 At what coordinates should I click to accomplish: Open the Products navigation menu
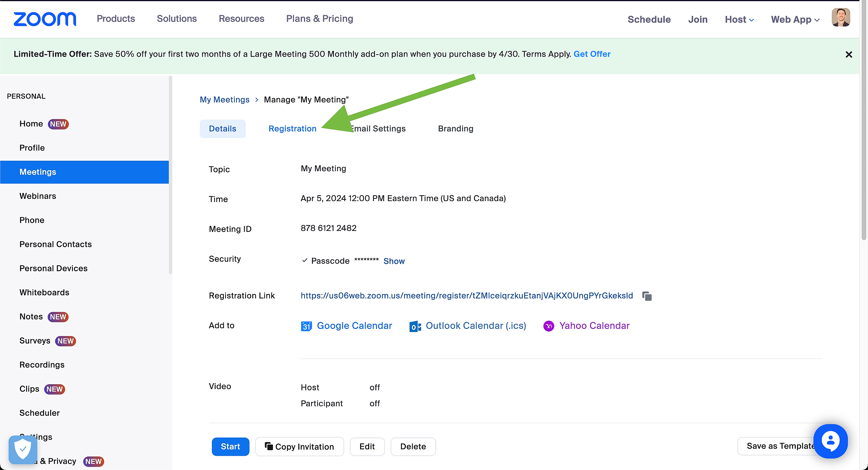click(116, 19)
